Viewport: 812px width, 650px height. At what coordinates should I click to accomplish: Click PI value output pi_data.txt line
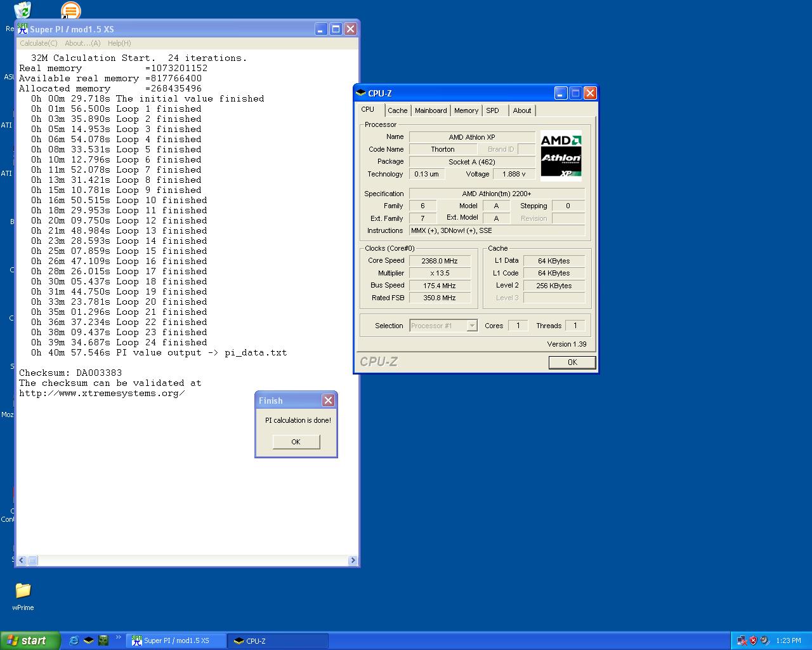tap(159, 352)
